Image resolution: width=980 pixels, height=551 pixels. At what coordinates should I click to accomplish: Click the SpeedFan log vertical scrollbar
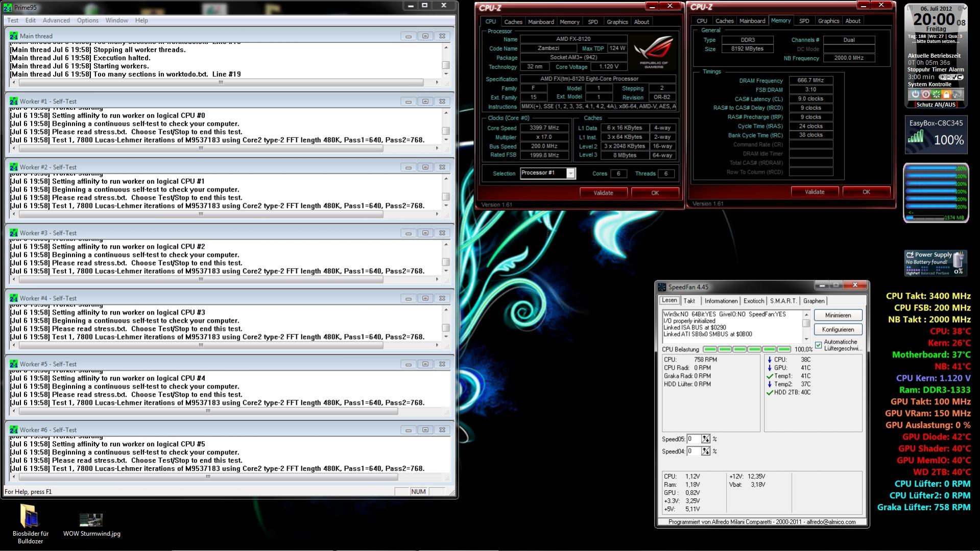pos(806,326)
